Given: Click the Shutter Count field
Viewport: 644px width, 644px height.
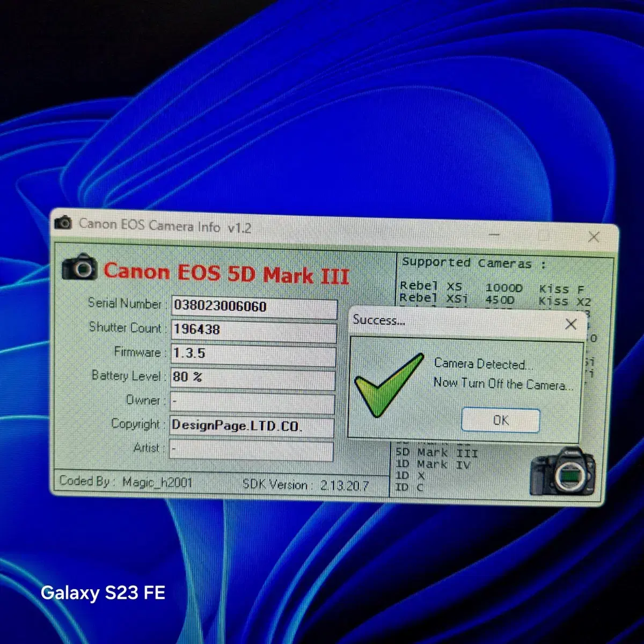Looking at the screenshot, I should [253, 331].
